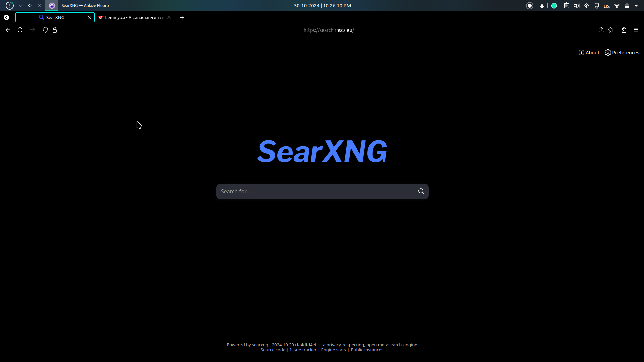Open Preferences with gear icon

(622, 53)
